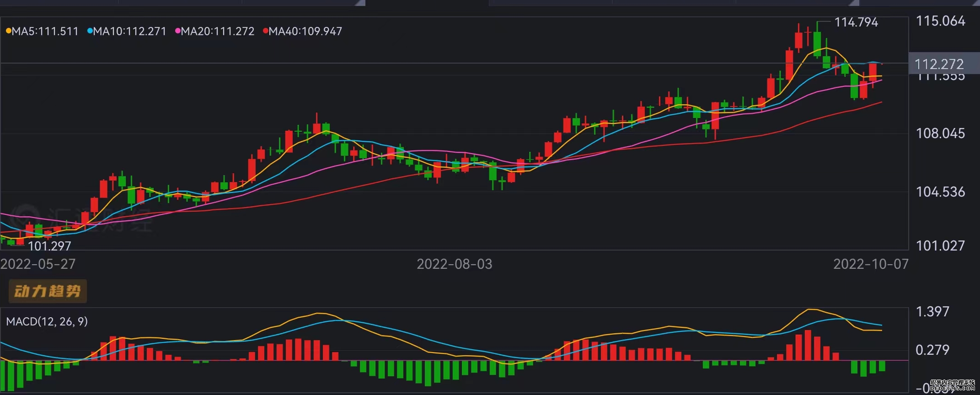Click the red MA40 legend color dot
The height and width of the screenshot is (395, 980).
point(265,31)
